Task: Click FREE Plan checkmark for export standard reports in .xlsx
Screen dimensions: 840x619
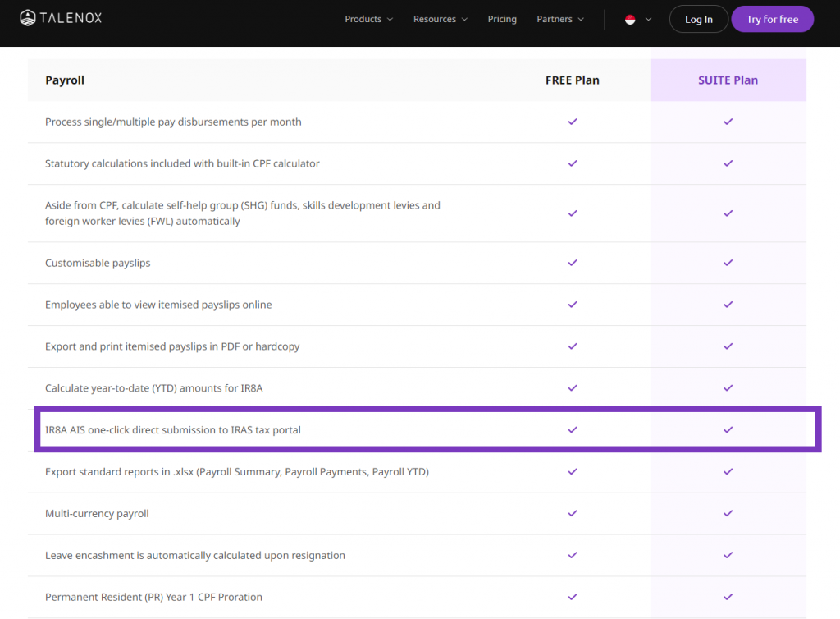Action: click(573, 471)
